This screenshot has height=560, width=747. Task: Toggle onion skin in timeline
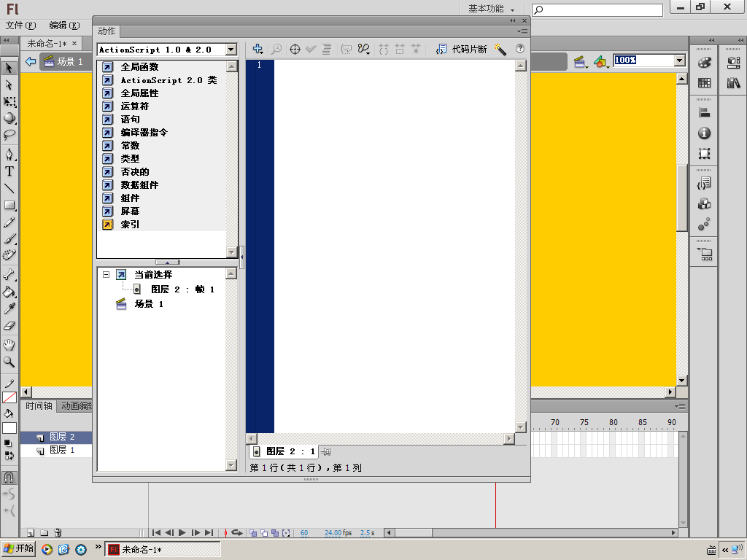[x=253, y=533]
